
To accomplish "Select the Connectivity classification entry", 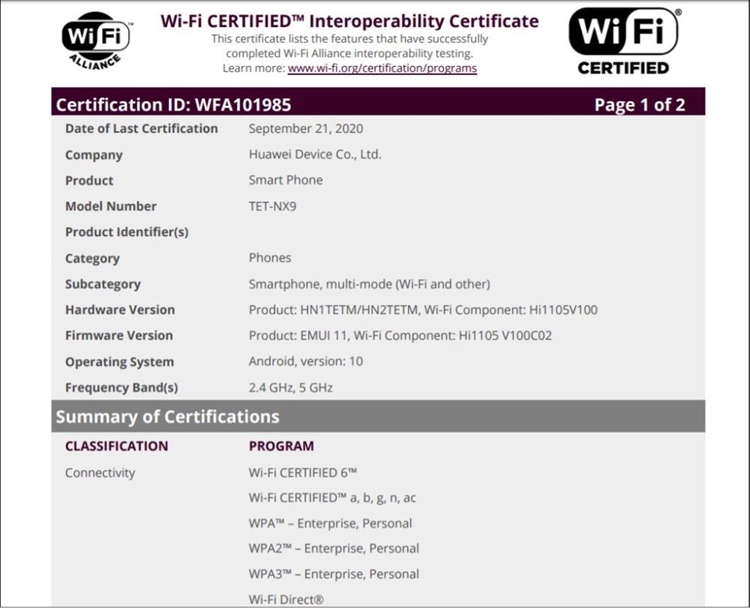I will point(100,473).
